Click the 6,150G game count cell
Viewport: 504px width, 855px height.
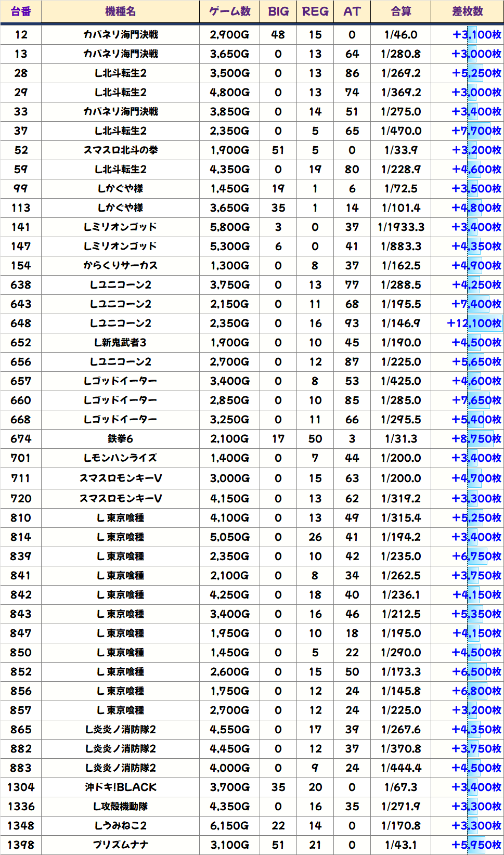229,826
